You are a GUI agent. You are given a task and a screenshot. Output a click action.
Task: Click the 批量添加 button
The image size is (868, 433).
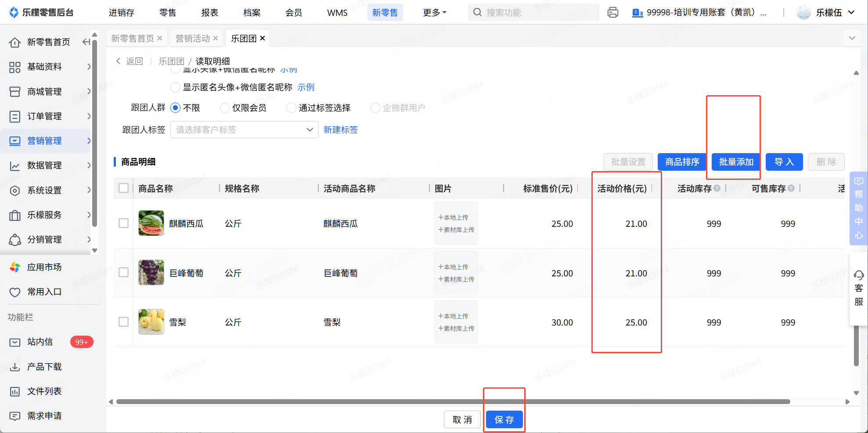coord(736,162)
